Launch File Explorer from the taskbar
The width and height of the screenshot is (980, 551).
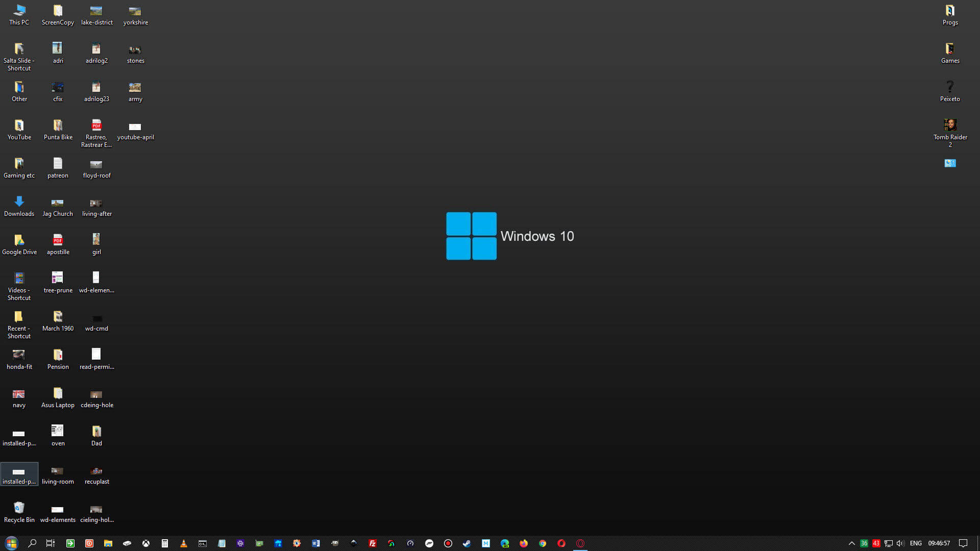pyautogui.click(x=108, y=543)
